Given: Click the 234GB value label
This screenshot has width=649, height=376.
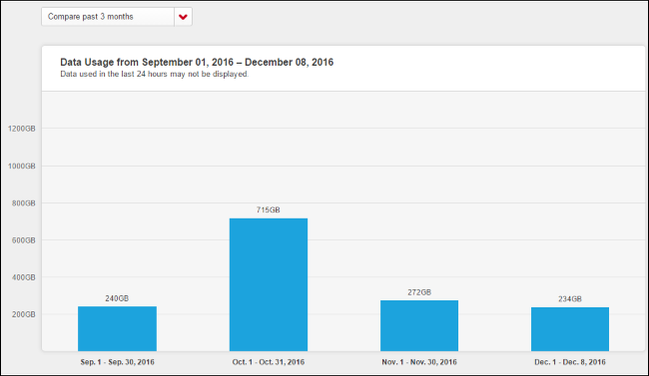Looking at the screenshot, I should (570, 299).
